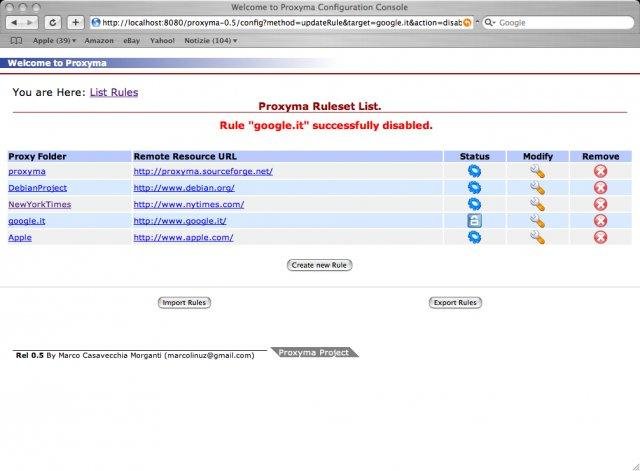Click Import Rules button
Screen dimensions: 640x471
184,302
